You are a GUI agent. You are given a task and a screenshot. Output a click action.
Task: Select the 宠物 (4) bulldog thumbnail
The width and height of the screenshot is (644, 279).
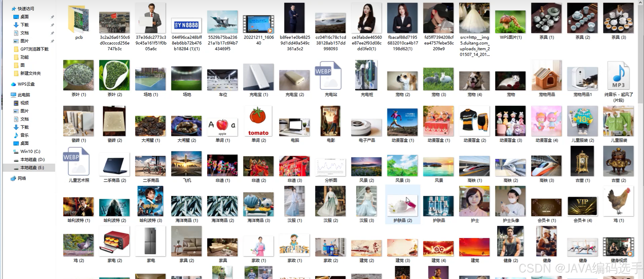(474, 81)
